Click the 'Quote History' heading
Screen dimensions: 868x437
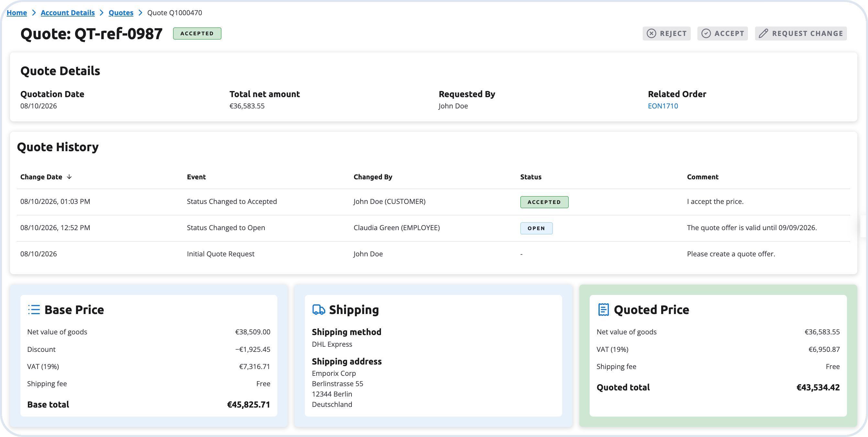pos(58,147)
